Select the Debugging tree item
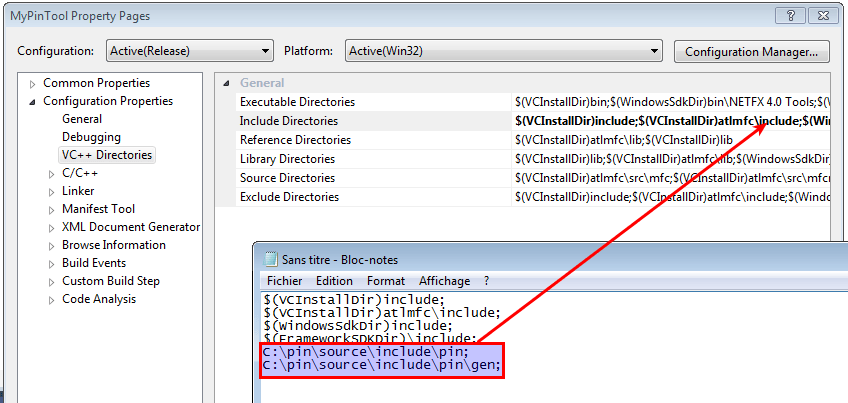Image resolution: width=848 pixels, height=403 pixels. (x=91, y=137)
